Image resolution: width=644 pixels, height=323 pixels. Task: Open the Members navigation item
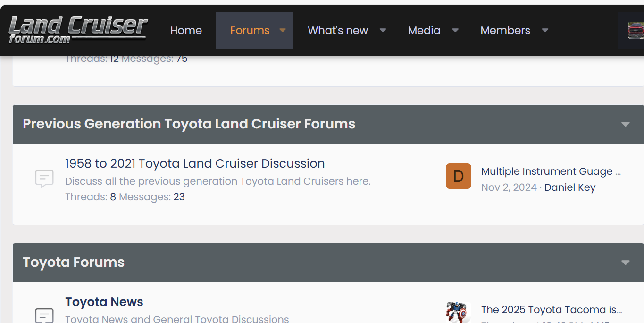(x=505, y=30)
